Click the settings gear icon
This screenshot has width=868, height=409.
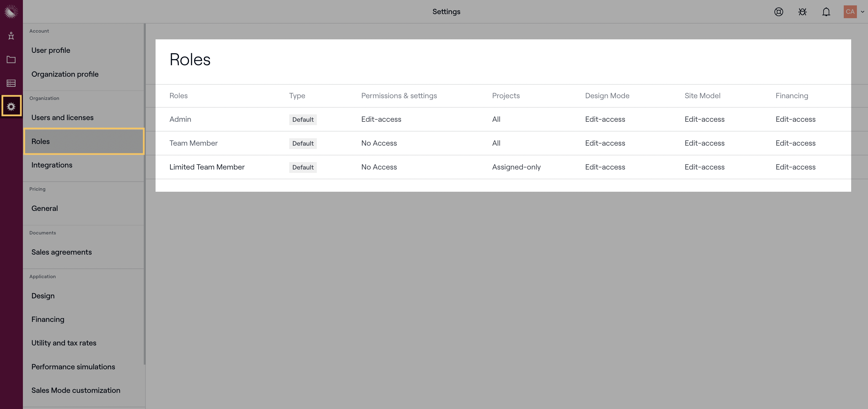click(x=11, y=106)
